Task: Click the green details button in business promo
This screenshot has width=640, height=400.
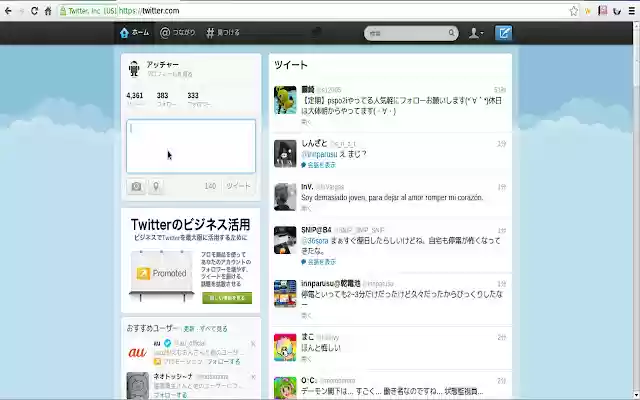Action: pyautogui.click(x=227, y=298)
